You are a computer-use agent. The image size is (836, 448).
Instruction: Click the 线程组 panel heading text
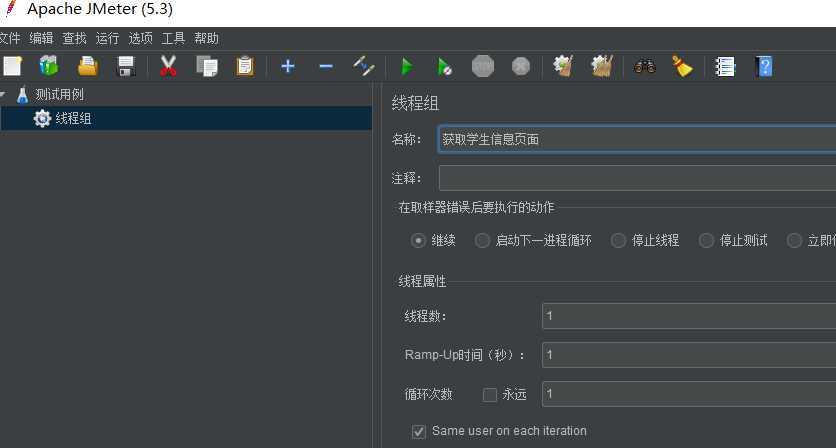coord(415,103)
